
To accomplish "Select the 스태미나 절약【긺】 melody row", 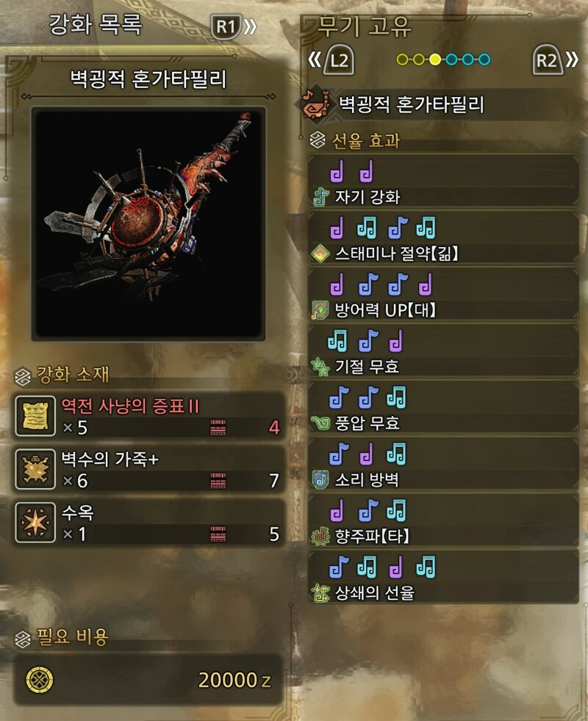I will click(x=444, y=238).
